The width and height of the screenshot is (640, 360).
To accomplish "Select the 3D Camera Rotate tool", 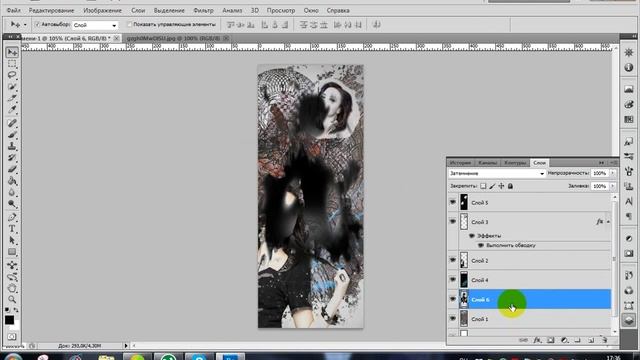I will click(x=12, y=277).
